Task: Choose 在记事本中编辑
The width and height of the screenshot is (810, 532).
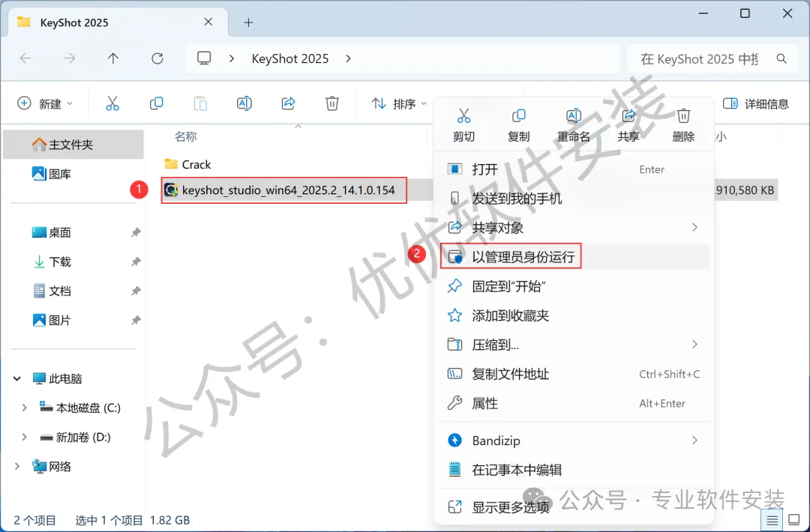Action: 573,470
